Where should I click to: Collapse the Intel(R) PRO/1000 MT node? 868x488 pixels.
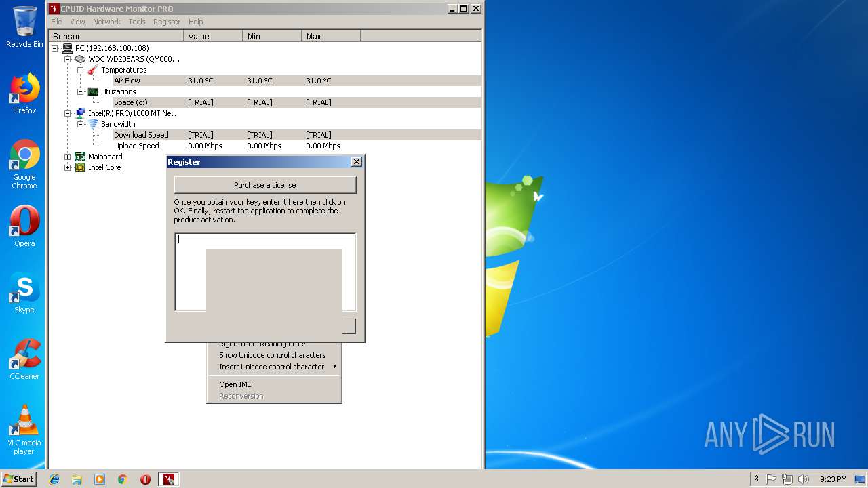pyautogui.click(x=68, y=113)
